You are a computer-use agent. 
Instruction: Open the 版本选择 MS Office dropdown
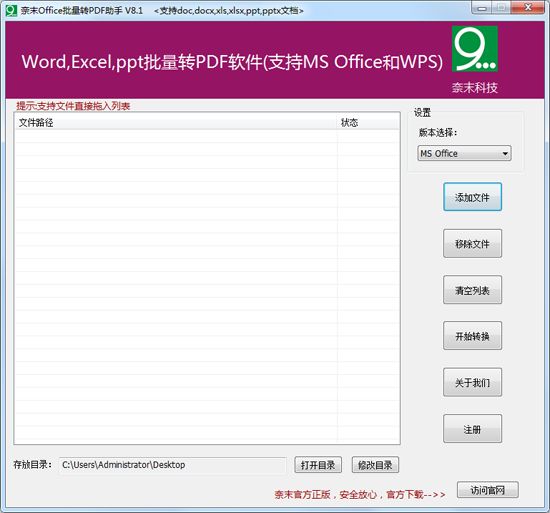(464, 153)
